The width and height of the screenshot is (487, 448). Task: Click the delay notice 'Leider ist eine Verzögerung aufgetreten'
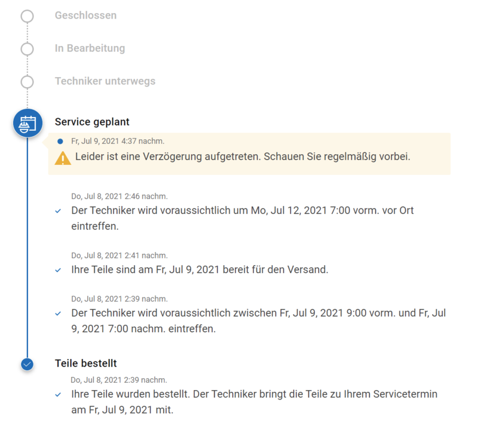coord(243,158)
